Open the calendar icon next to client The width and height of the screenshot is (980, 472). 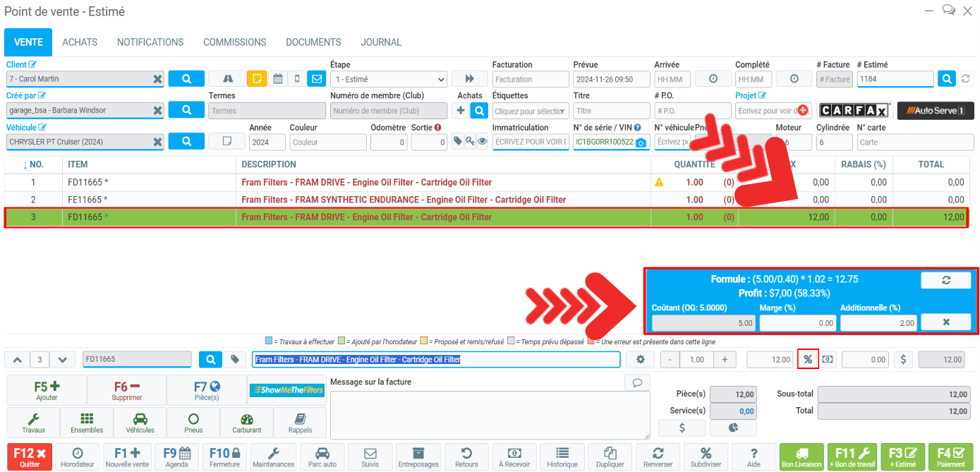tap(278, 79)
